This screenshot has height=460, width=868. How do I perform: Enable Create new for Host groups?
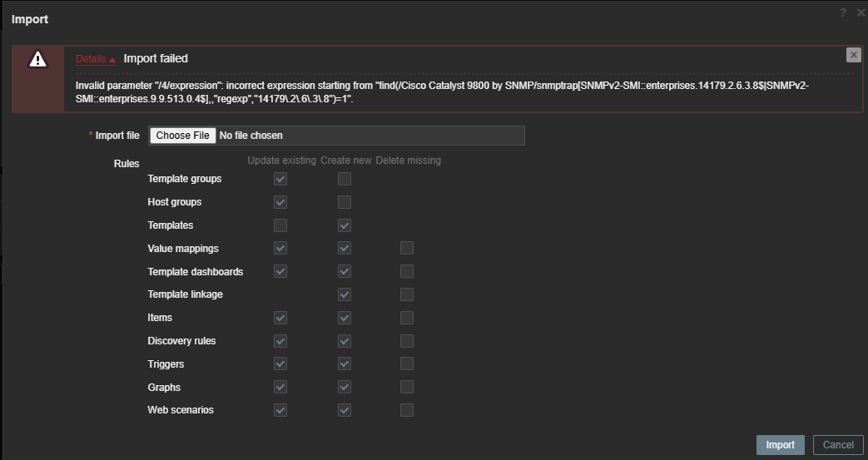(345, 202)
